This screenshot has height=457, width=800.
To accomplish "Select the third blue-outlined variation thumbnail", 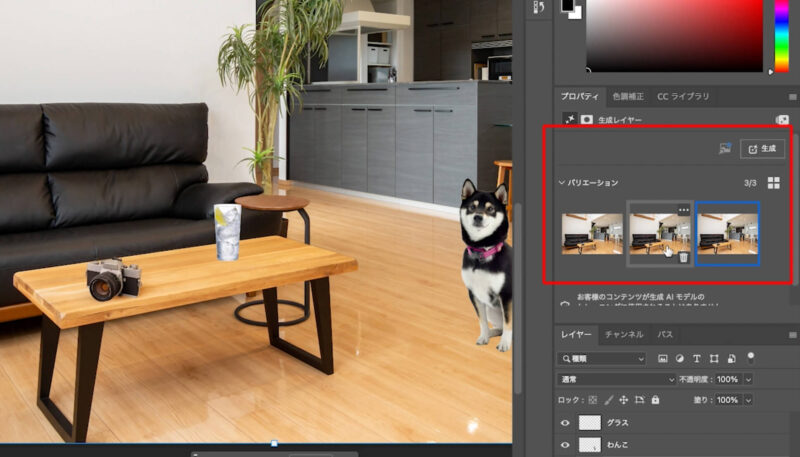I will (728, 234).
